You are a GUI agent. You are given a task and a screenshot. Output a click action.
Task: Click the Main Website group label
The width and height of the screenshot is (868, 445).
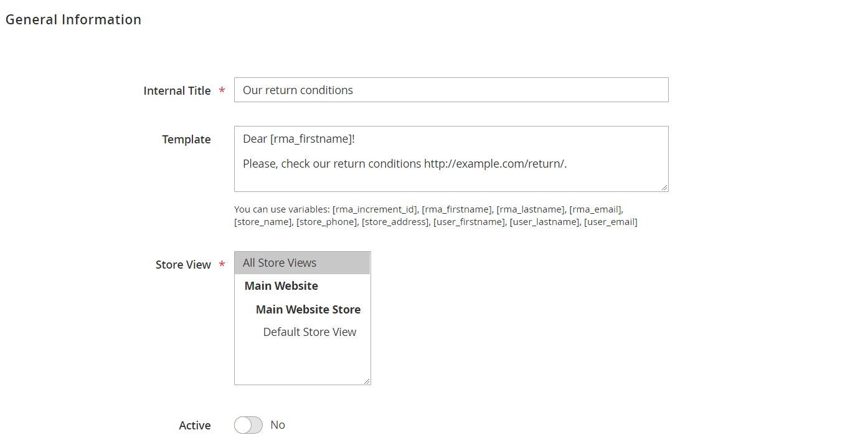pos(281,286)
